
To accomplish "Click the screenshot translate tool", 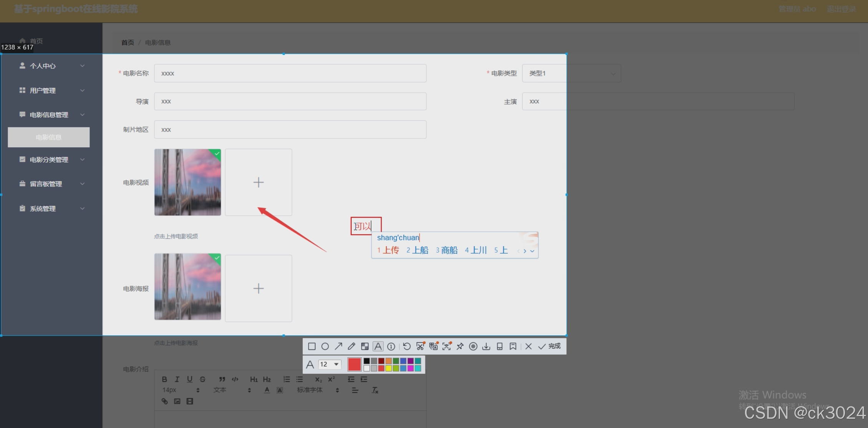I will 434,346.
